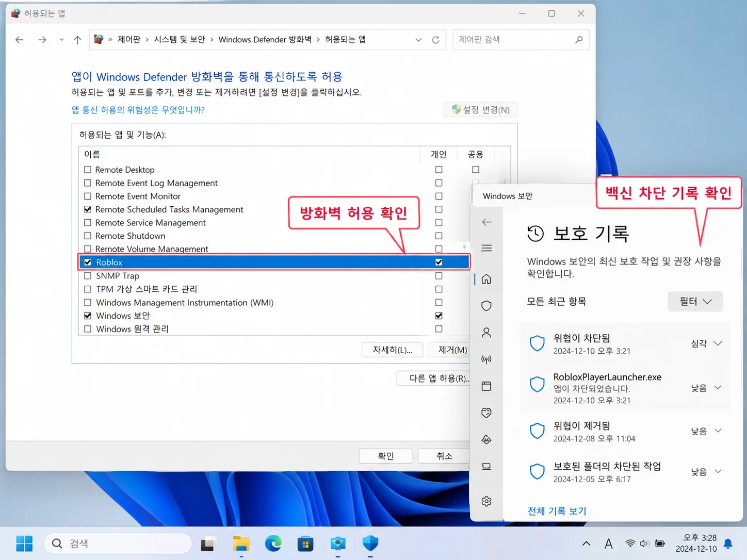Toggle Remote Desktop name checkbox
The height and width of the screenshot is (560, 747).
tap(88, 170)
